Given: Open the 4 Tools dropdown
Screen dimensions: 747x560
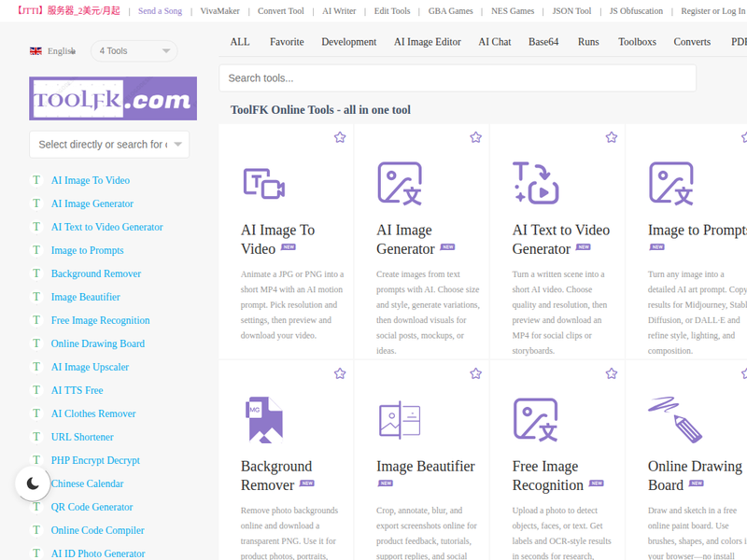Looking at the screenshot, I should (134, 51).
